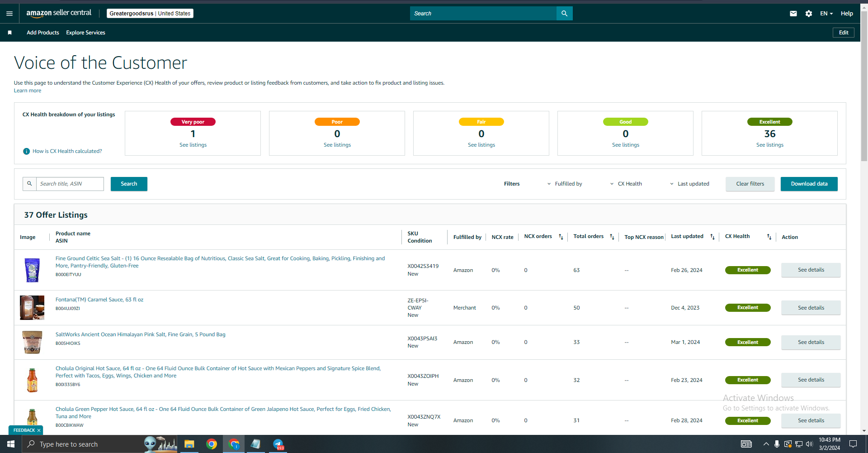Image resolution: width=868 pixels, height=453 pixels.
Task: Click the taskbar clock showing 10:43 PM
Action: pos(829,444)
